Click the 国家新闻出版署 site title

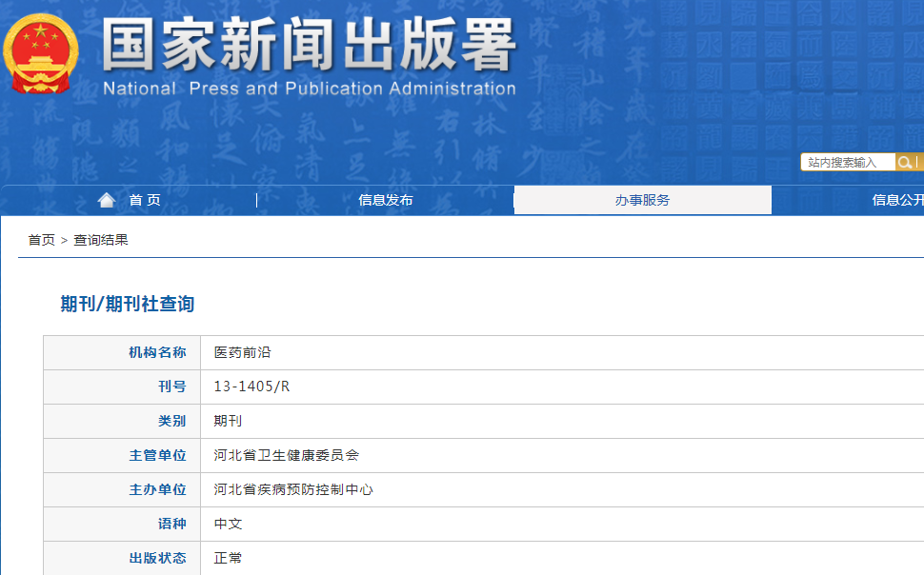310,44
